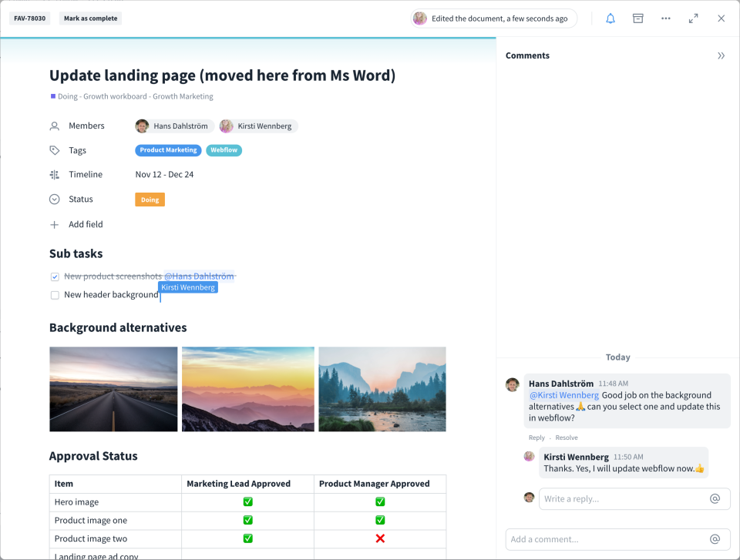This screenshot has height=560, width=740.
Task: Click the Members person icon
Action: (54, 126)
